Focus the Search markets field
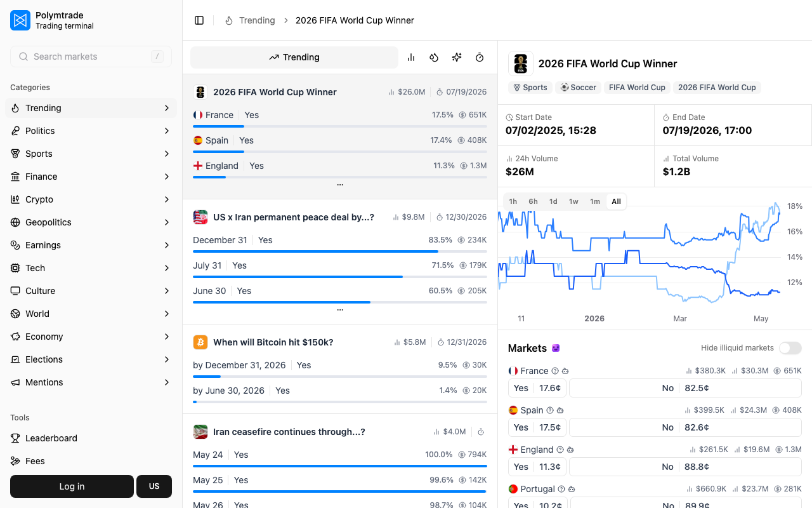This screenshot has height=508, width=812. tap(91, 57)
